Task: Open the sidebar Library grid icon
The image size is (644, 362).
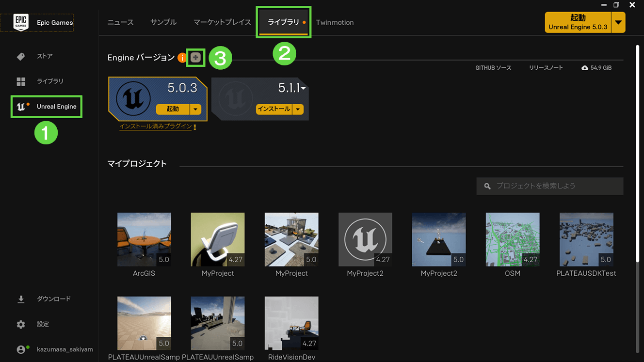Action: coord(21,81)
